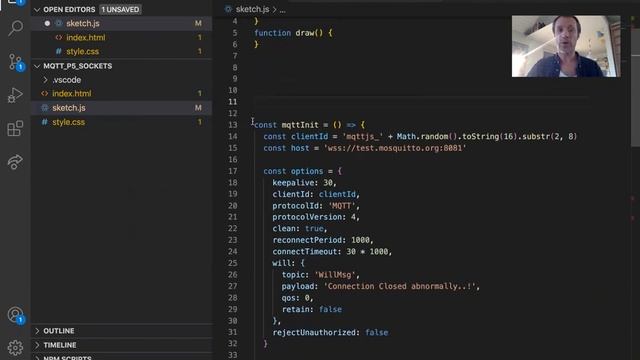Click line number 25 in gutter
The image size is (640, 360).
[x=233, y=263]
